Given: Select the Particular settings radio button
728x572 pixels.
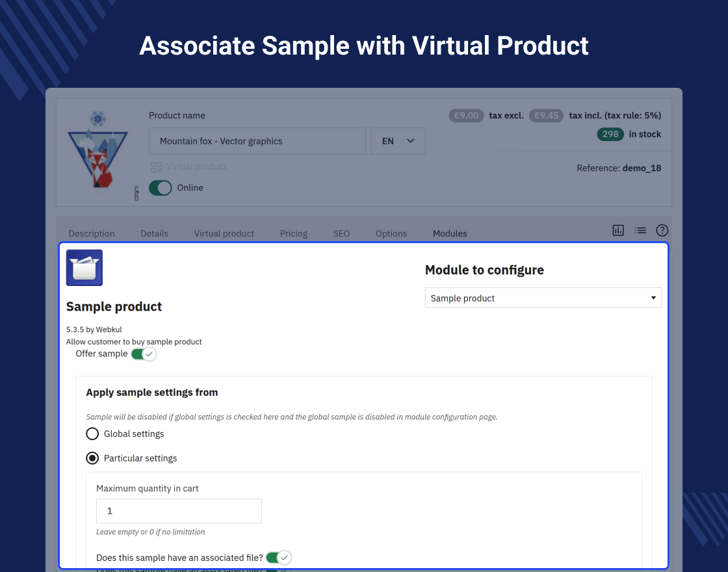Looking at the screenshot, I should pos(92,458).
